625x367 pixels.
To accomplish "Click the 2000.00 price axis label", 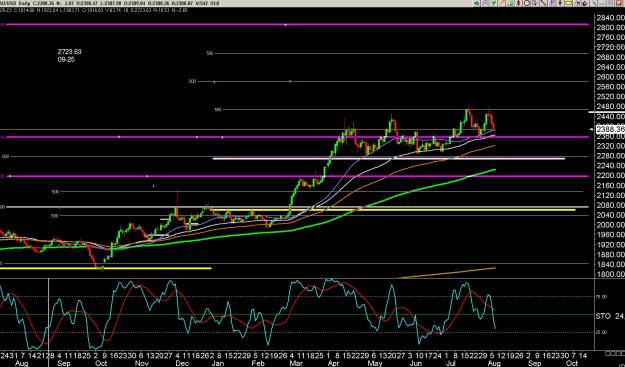I will [610, 225].
